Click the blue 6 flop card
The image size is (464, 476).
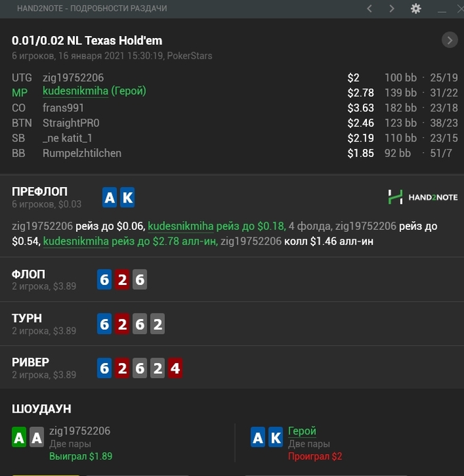click(x=105, y=279)
